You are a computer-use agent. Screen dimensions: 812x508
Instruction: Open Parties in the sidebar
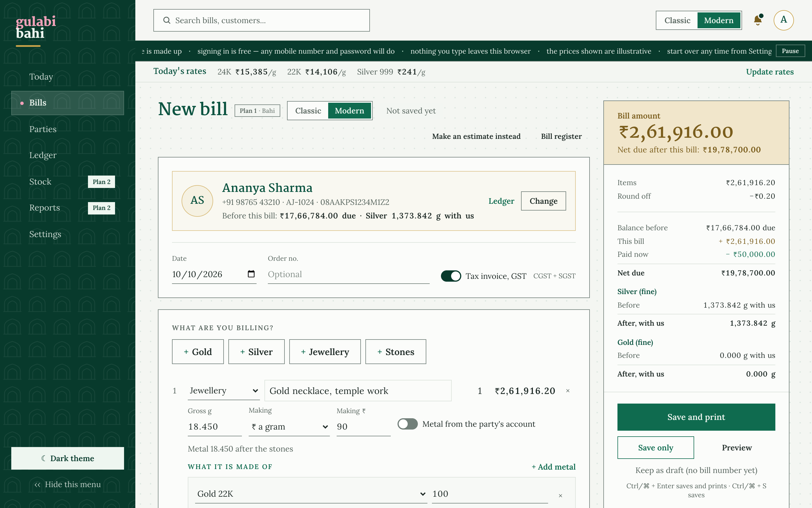click(67, 129)
